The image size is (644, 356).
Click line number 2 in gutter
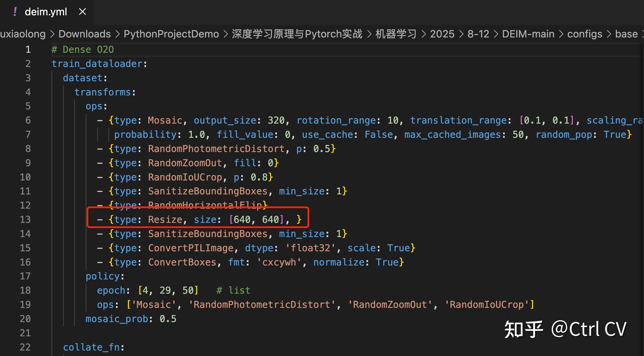[x=28, y=64]
